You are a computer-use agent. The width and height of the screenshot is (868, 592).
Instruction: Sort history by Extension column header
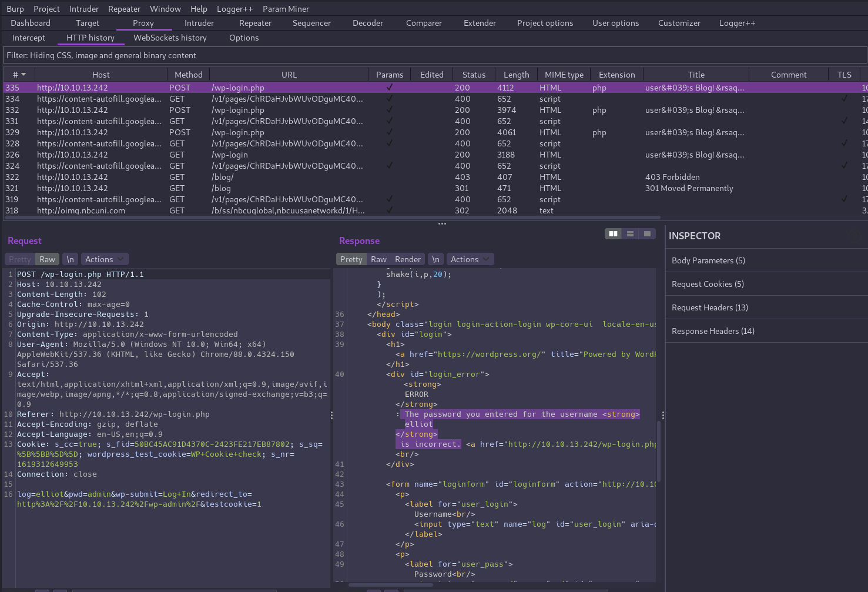(616, 75)
